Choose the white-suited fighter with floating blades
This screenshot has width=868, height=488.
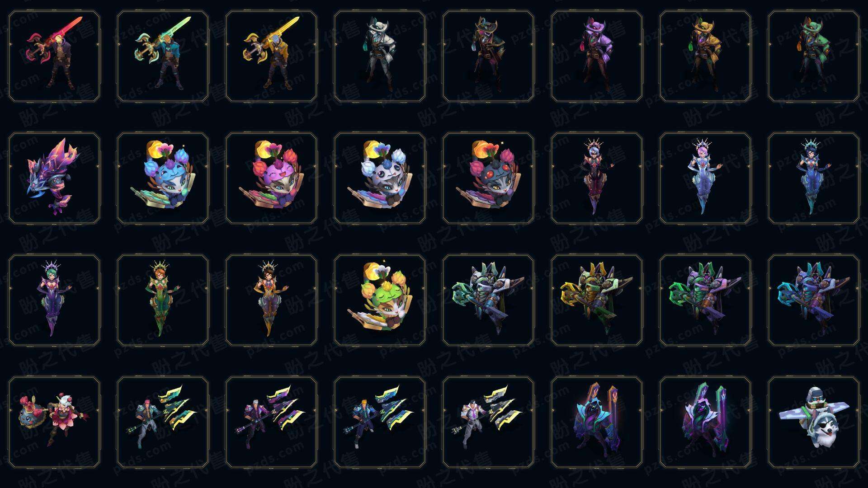point(488,422)
